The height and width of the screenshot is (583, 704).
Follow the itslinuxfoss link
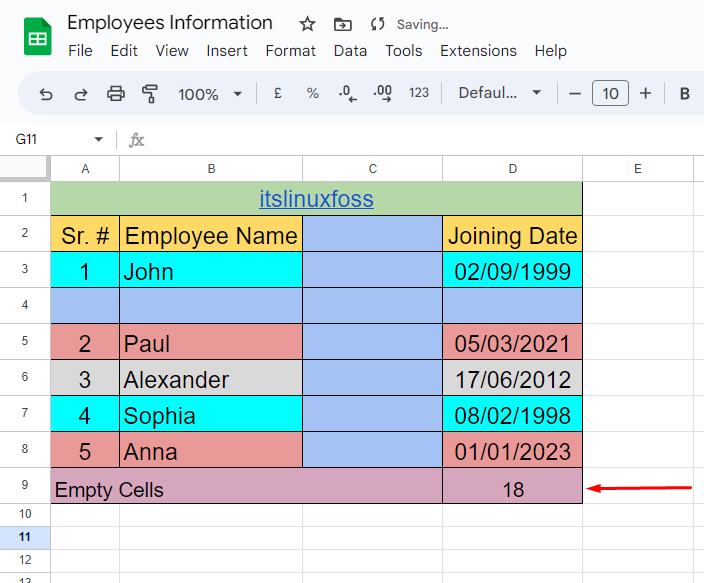(x=317, y=199)
